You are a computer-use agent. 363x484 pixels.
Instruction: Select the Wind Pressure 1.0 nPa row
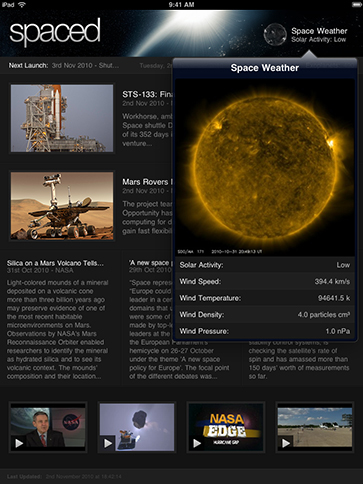coord(265,331)
